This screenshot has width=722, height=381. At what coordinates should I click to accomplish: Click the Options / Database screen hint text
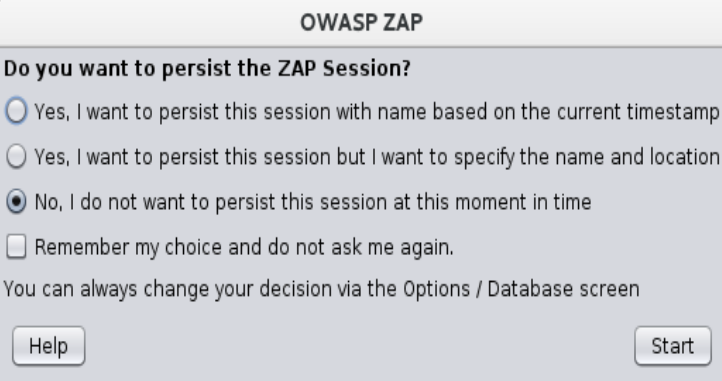click(x=521, y=289)
